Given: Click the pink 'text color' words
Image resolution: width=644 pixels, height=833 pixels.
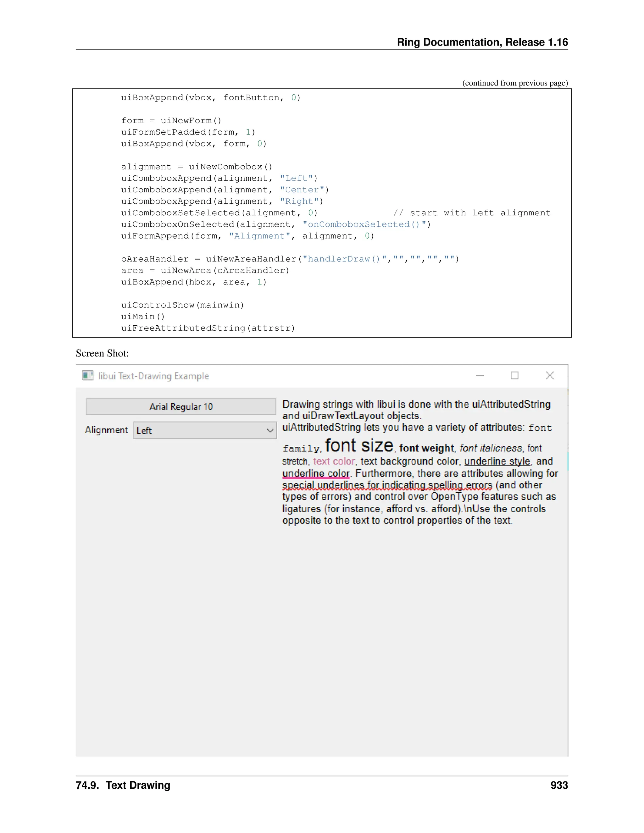Looking at the screenshot, I should [334, 461].
